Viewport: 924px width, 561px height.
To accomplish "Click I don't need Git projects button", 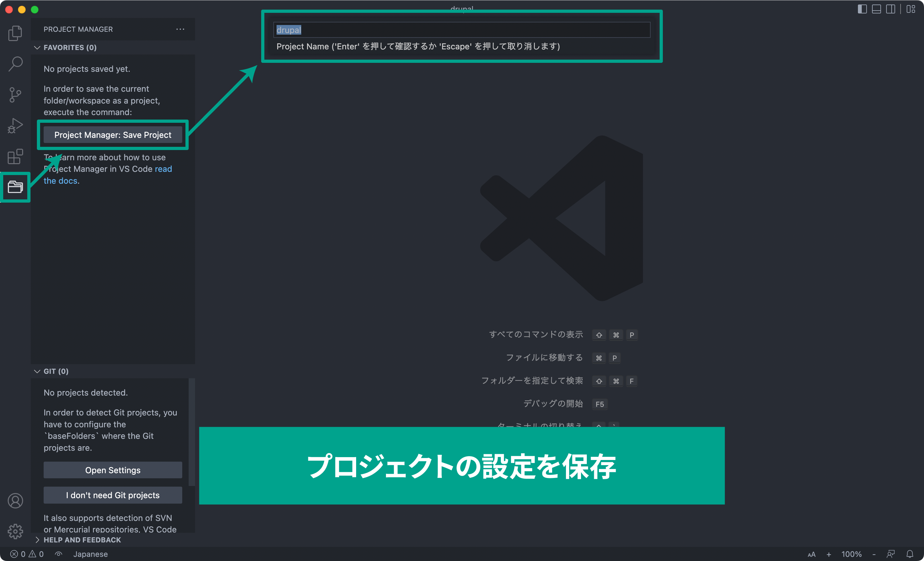I will pos(113,495).
